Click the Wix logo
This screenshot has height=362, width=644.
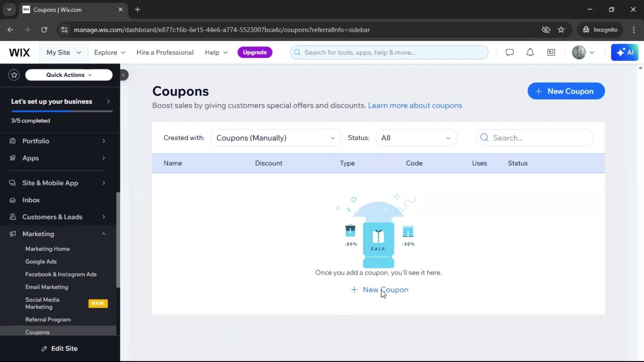pos(19,53)
